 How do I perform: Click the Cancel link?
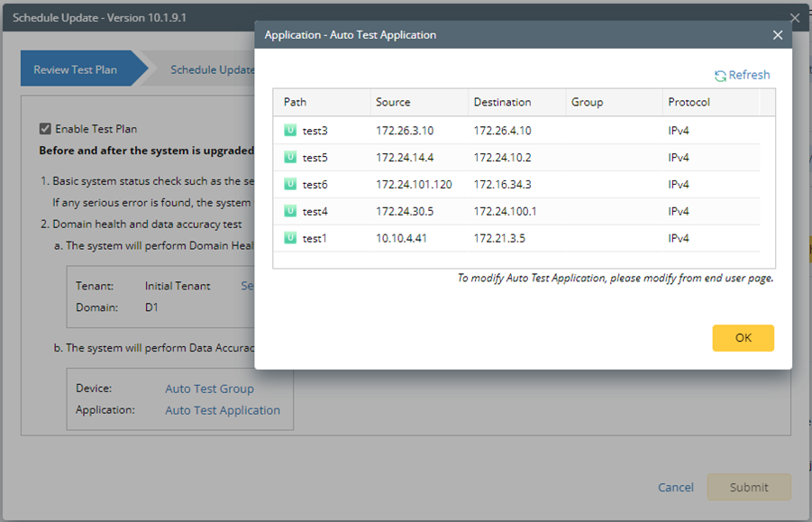(676, 487)
